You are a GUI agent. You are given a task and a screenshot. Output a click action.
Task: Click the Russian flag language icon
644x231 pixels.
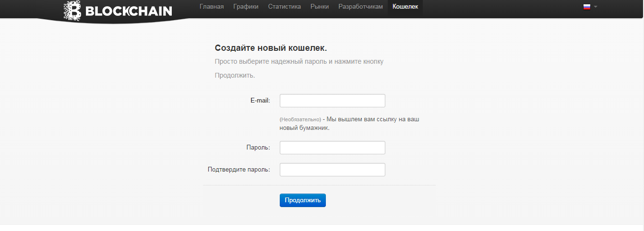586,7
